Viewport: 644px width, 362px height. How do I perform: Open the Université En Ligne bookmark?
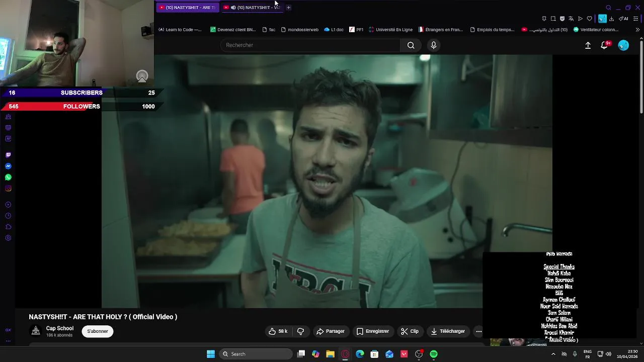click(x=390, y=30)
